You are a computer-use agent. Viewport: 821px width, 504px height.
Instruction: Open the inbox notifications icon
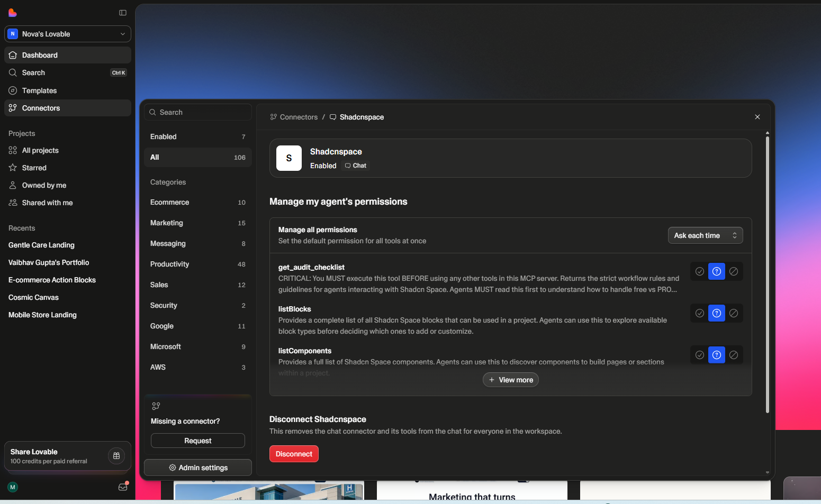point(123,487)
